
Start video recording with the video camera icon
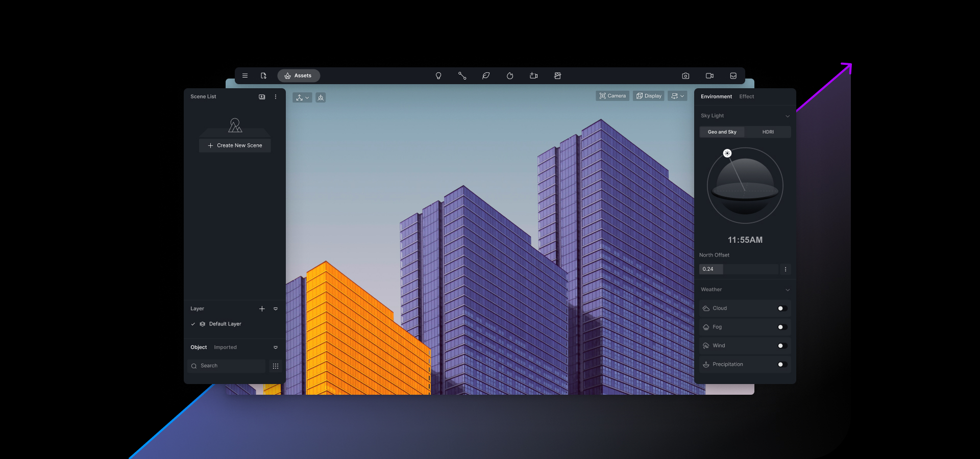click(709, 75)
